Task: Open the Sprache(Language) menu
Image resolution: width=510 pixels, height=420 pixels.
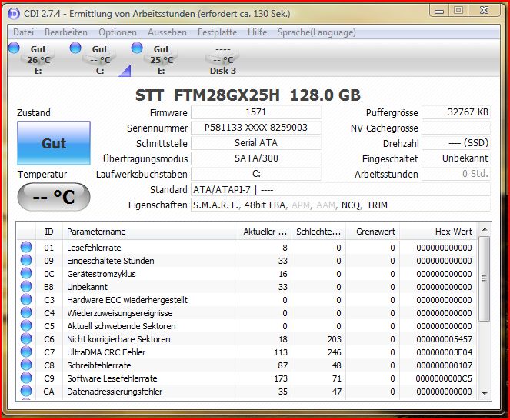Action: [x=317, y=32]
